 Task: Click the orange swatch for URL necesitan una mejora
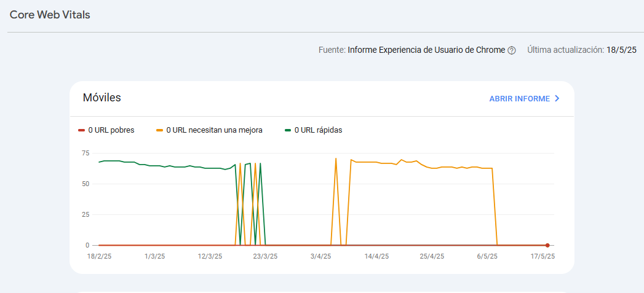pos(160,130)
